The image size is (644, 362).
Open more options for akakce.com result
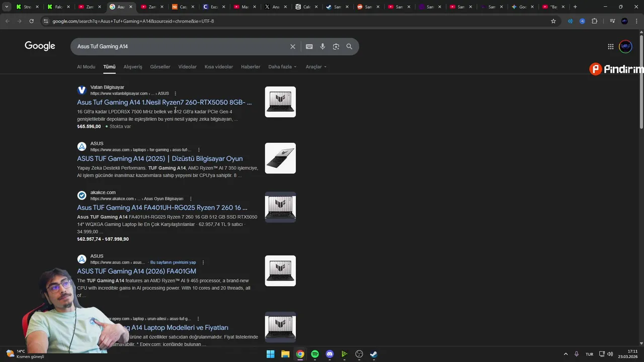click(x=190, y=199)
